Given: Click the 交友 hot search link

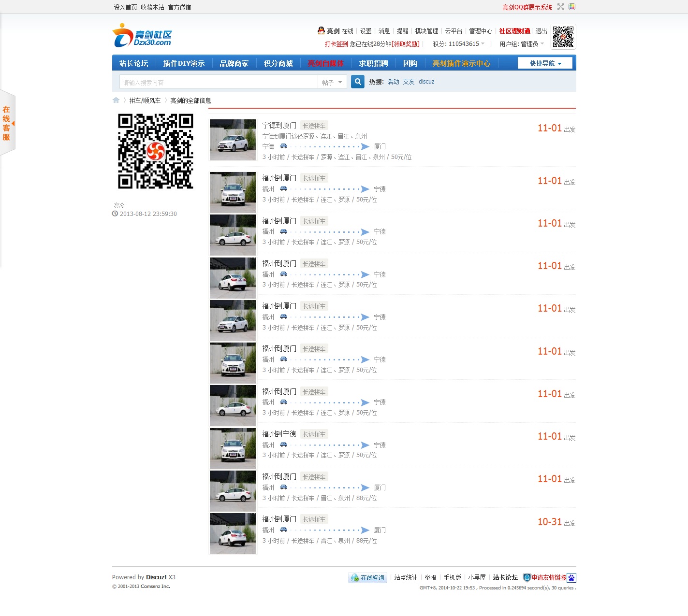Looking at the screenshot, I should [409, 82].
